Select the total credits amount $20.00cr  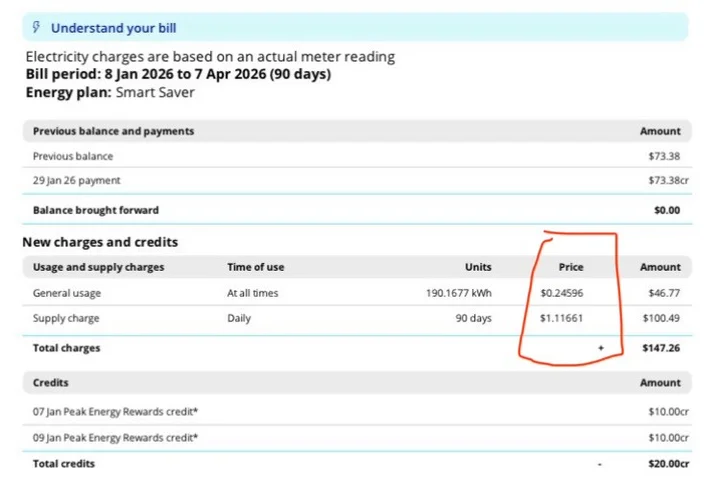pyautogui.click(x=669, y=464)
